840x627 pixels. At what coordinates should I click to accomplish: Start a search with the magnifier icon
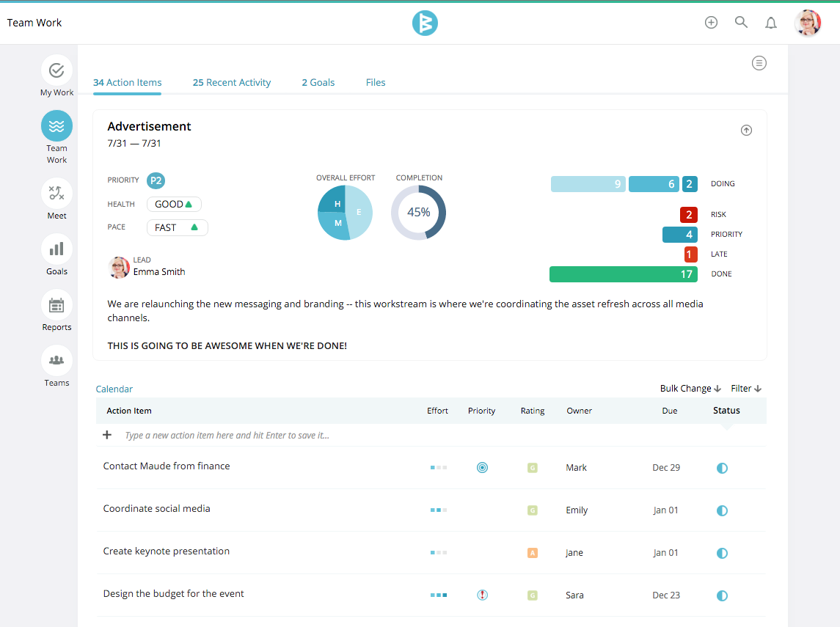coord(741,22)
